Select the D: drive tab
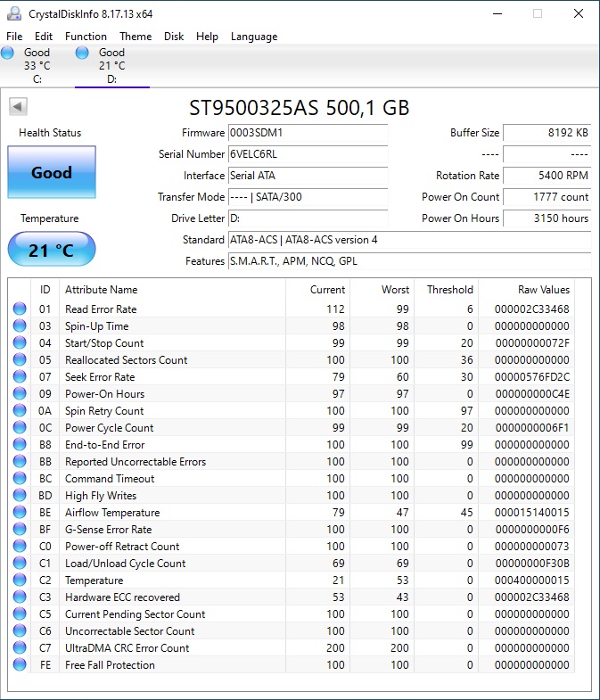Viewport: 600px width, 700px height. click(112, 65)
